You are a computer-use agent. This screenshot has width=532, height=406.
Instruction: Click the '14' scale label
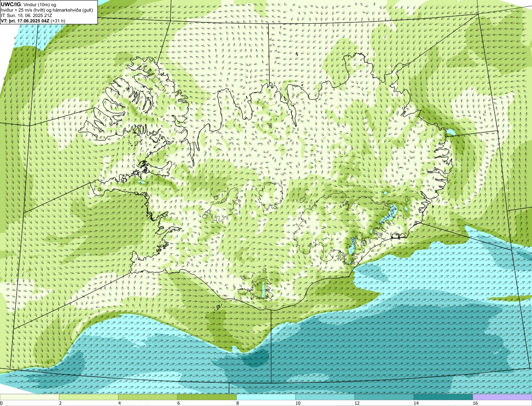click(416, 403)
